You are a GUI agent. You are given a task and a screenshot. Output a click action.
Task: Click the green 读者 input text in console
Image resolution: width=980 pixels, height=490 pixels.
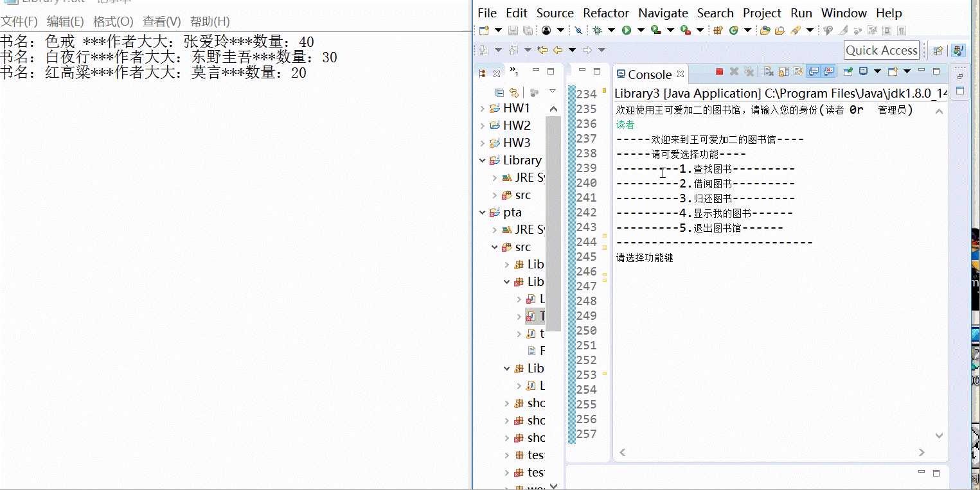coord(625,125)
